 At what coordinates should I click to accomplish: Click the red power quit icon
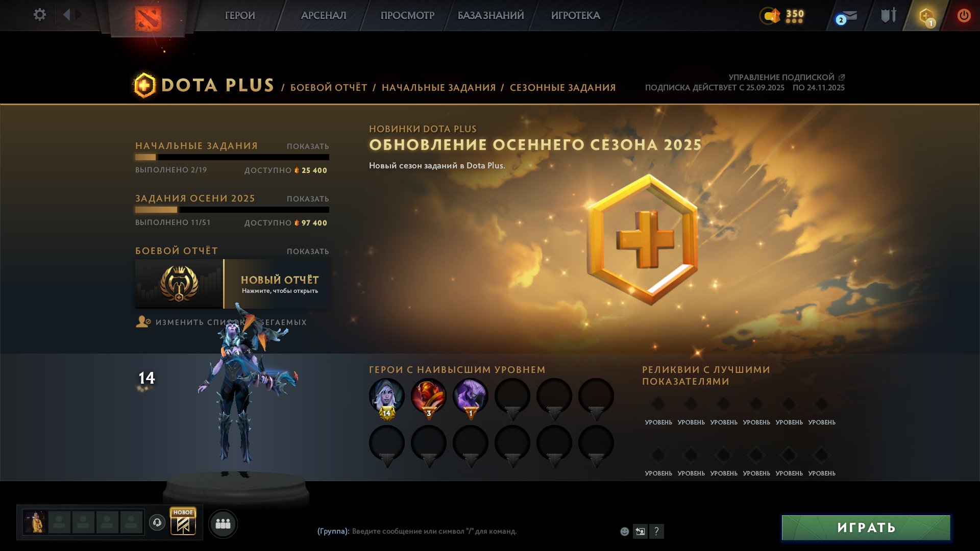coord(964,15)
